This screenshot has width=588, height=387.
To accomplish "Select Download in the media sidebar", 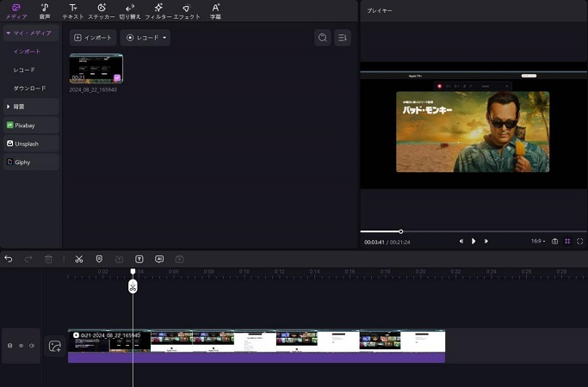I will click(x=30, y=89).
